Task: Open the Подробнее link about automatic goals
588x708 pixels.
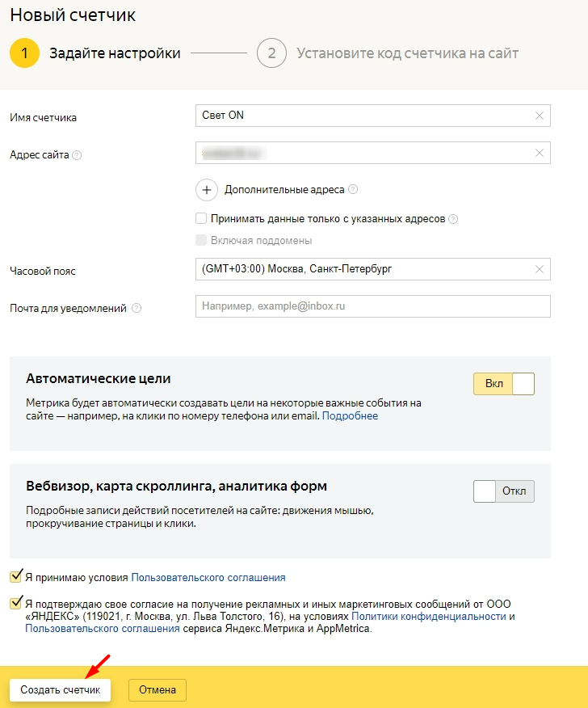Action: click(350, 416)
